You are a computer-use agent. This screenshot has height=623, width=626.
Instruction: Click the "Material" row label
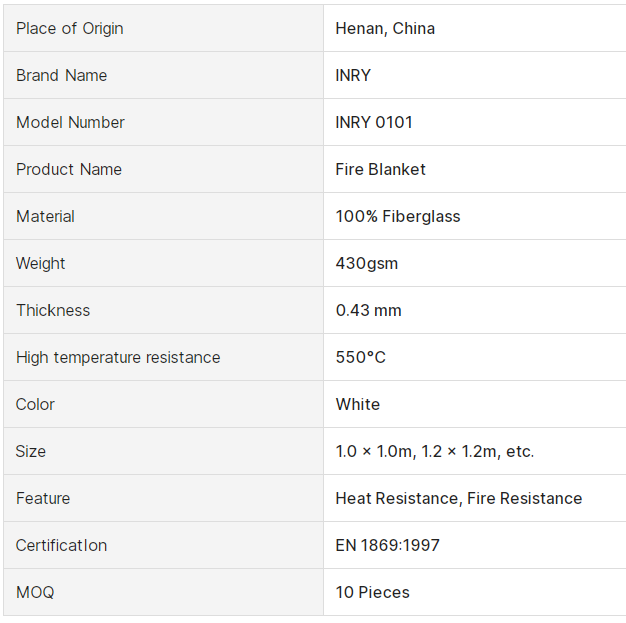click(45, 216)
